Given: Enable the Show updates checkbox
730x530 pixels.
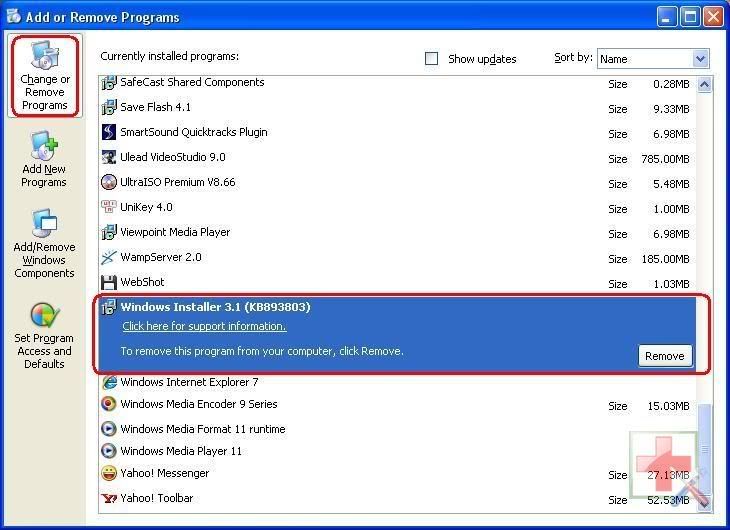Looking at the screenshot, I should tap(432, 59).
